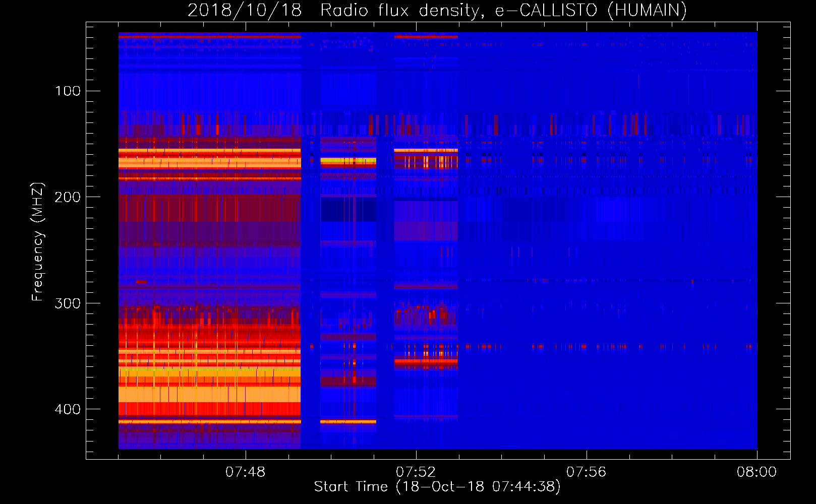The height and width of the screenshot is (504, 816).
Task: Click the '07:48' time tick label
Action: pos(246,472)
